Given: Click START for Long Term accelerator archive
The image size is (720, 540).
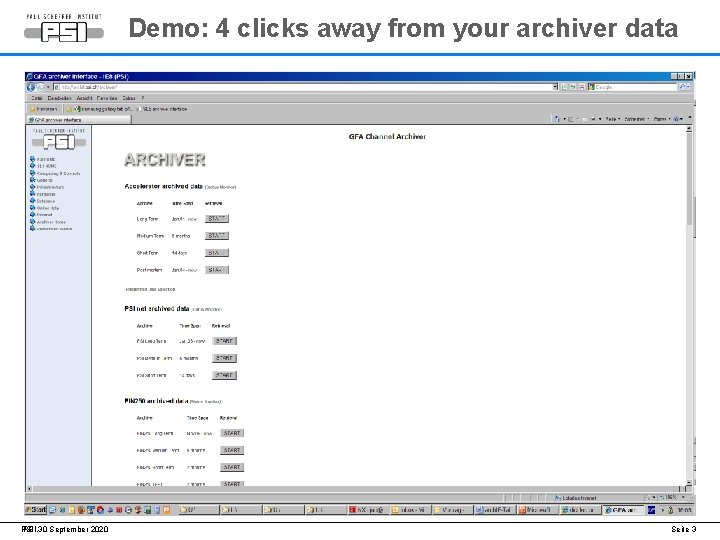Looking at the screenshot, I should click(x=217, y=219).
